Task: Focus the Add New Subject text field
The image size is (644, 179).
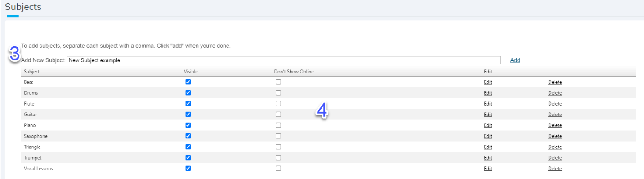Action: coord(284,60)
